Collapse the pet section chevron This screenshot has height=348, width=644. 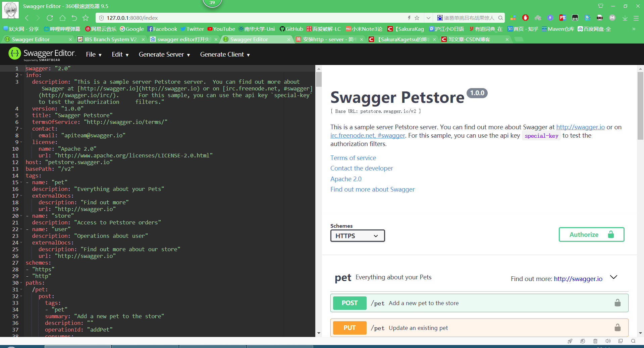coord(614,277)
